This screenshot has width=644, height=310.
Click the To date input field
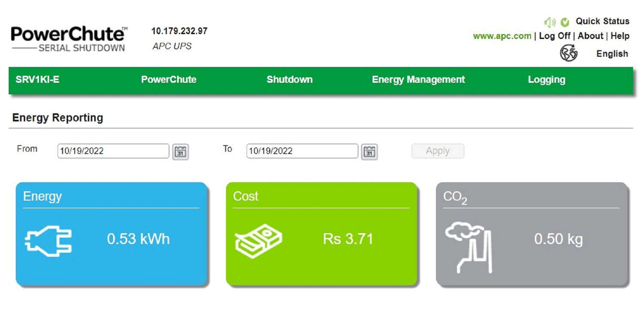click(302, 151)
